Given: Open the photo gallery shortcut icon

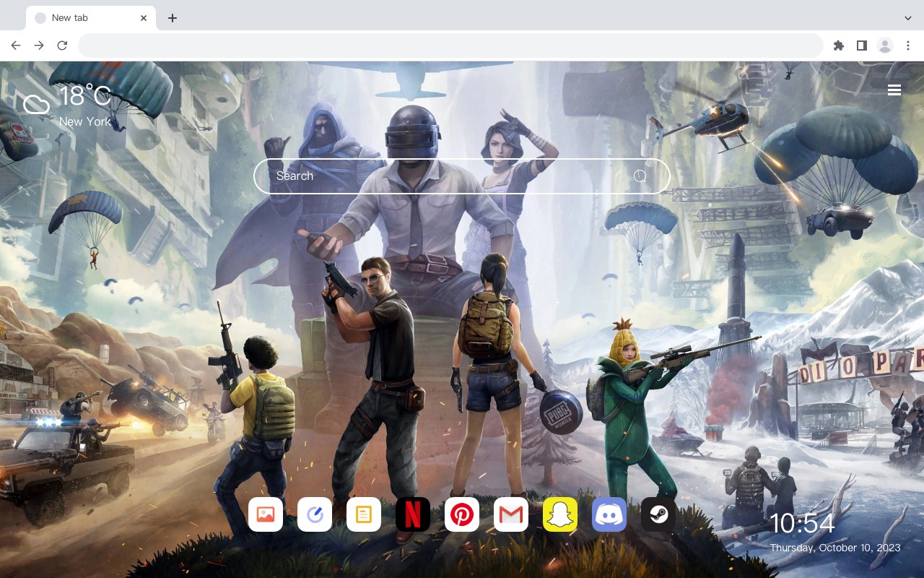Looking at the screenshot, I should point(266,514).
